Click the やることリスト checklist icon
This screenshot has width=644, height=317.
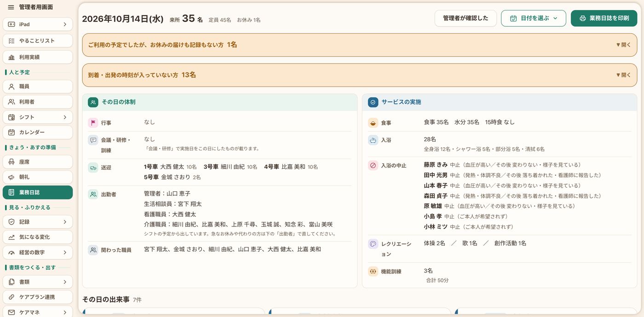(x=11, y=41)
